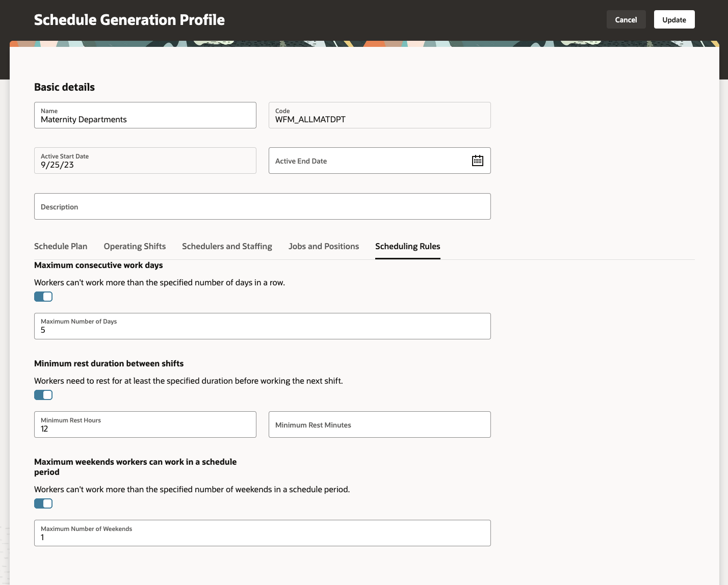The width and height of the screenshot is (728, 585).
Task: Edit the Name field containing Maternity Departments
Action: [145, 116]
